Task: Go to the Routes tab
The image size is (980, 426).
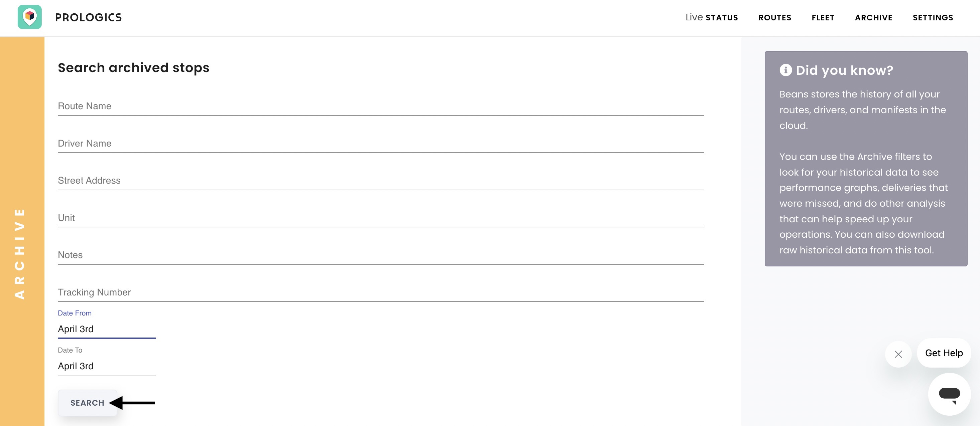Action: point(774,17)
